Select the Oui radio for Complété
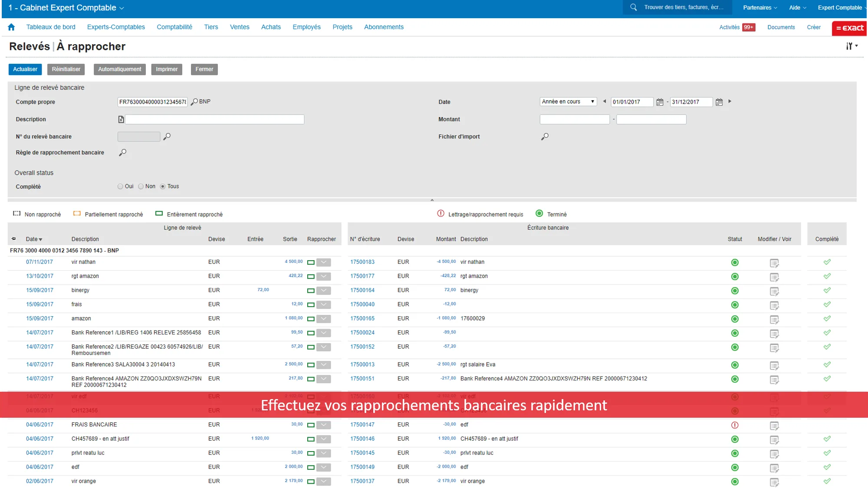The image size is (868, 488). pos(120,187)
